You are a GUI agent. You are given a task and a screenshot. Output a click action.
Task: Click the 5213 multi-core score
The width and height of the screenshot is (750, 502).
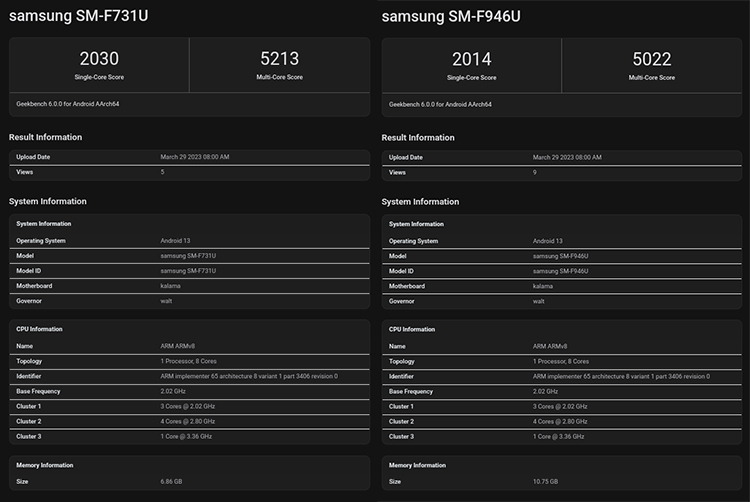[279, 59]
